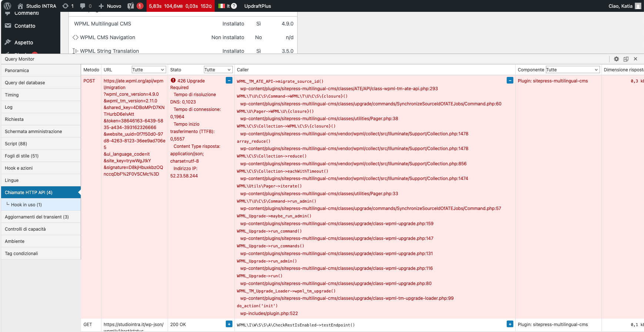The image size is (644, 332).
Task: Open the Stato filter dropdown
Action: [x=218, y=70]
